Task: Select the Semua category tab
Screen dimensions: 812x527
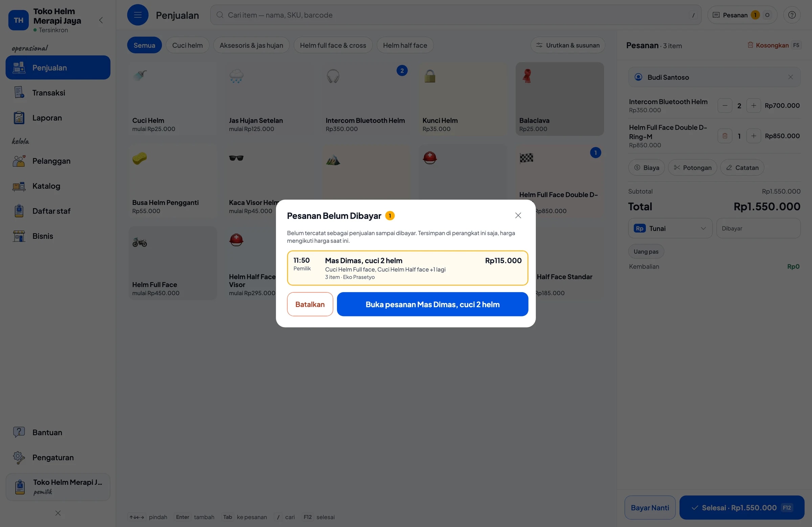Action: 144,45
